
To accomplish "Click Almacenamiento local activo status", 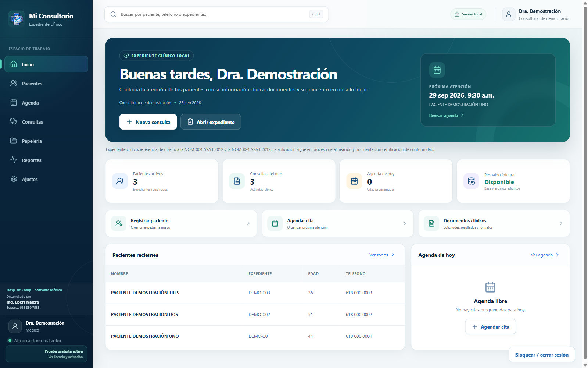I will [x=34, y=340].
